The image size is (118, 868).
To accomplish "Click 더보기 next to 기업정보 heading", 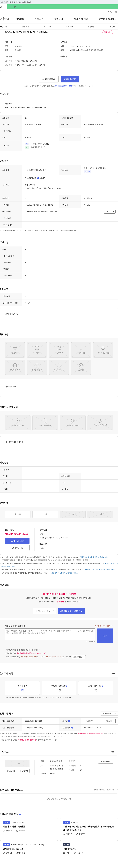I will click(114, 752).
